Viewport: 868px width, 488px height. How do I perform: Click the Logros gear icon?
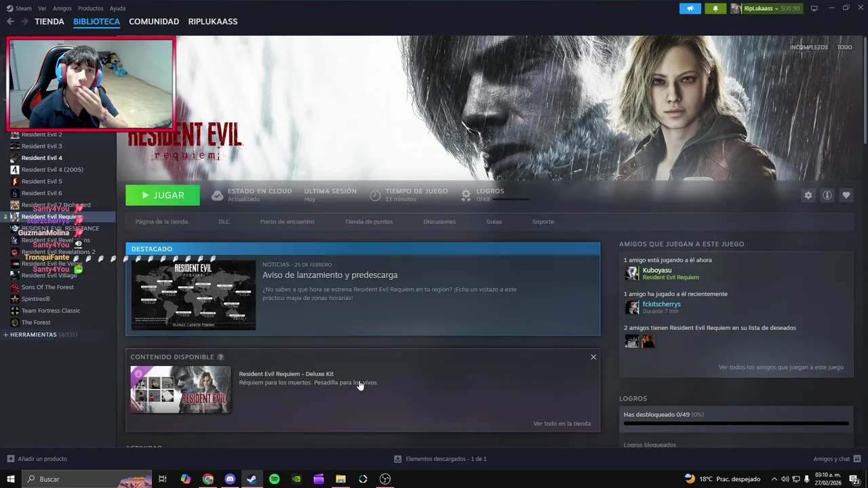pos(466,195)
